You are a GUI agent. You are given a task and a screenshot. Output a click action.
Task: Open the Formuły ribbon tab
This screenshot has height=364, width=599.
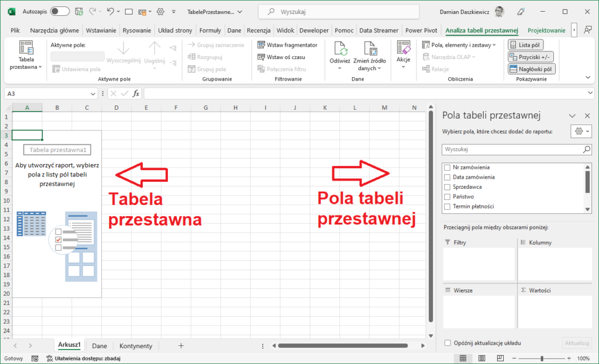click(x=210, y=30)
